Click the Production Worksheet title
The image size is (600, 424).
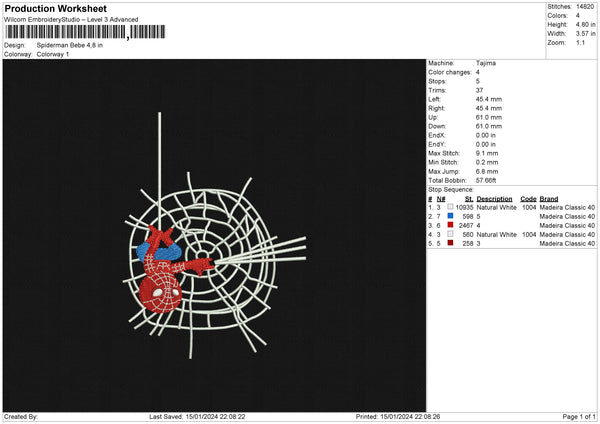click(x=55, y=8)
